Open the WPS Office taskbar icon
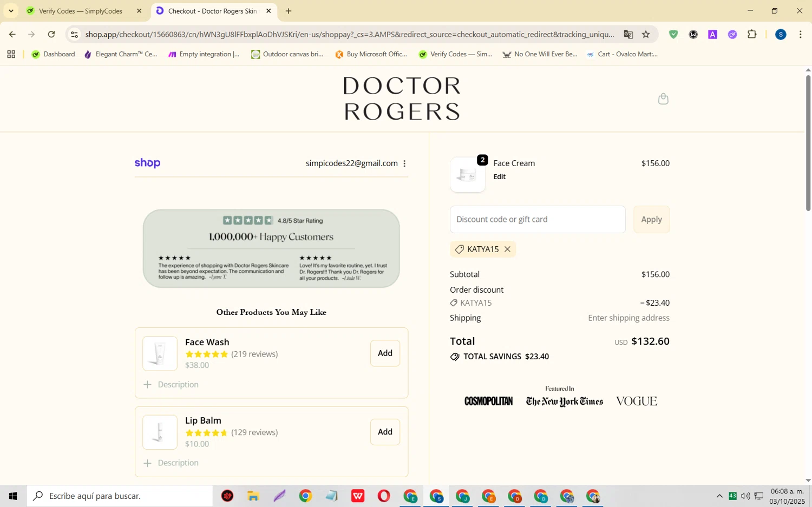Screen dimensions: 812x507 (358, 496)
